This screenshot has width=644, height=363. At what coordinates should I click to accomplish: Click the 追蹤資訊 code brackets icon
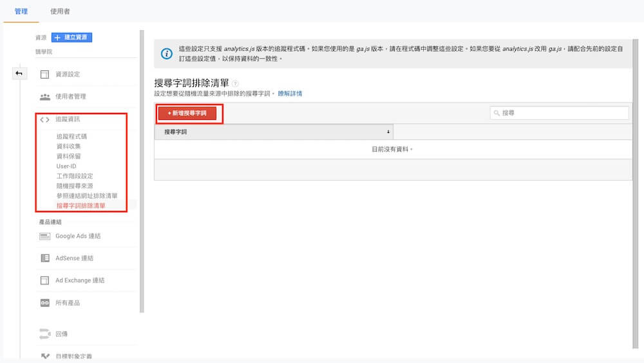coord(45,120)
